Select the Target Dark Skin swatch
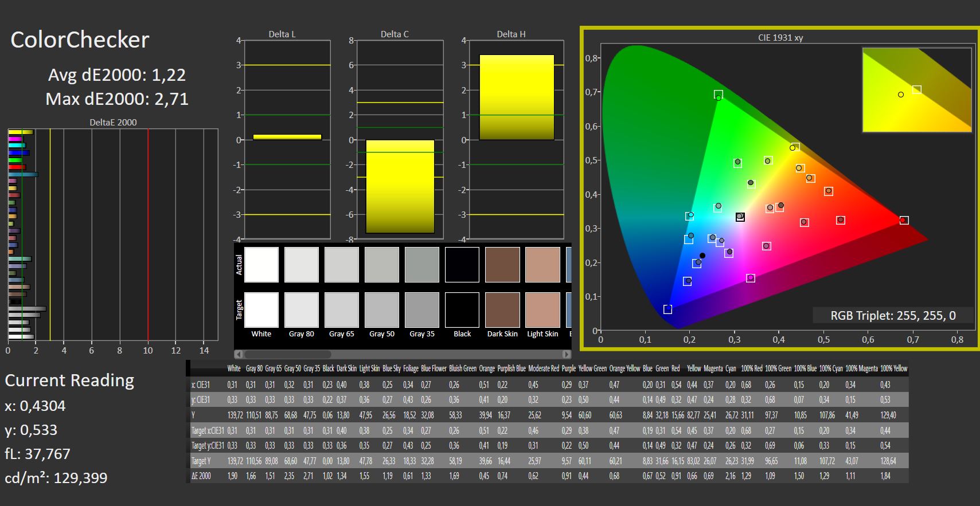 502,310
